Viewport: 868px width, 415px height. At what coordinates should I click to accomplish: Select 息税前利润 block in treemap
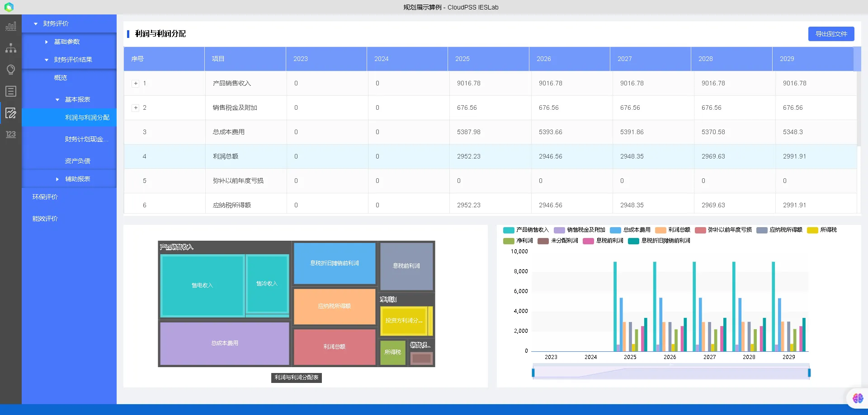click(406, 266)
